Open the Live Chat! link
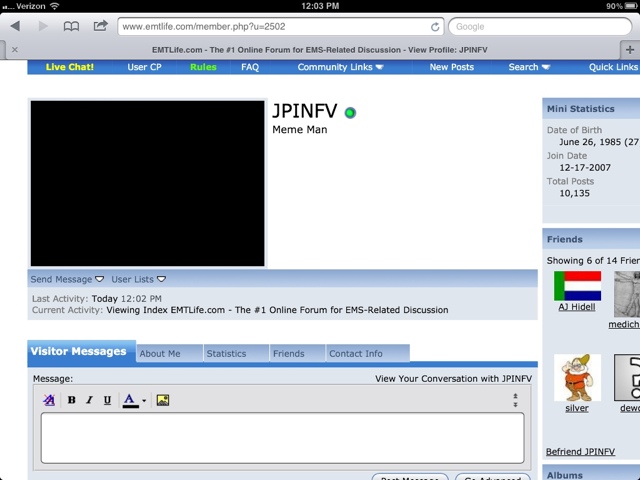Screen dimensions: 640x480 (70, 67)
